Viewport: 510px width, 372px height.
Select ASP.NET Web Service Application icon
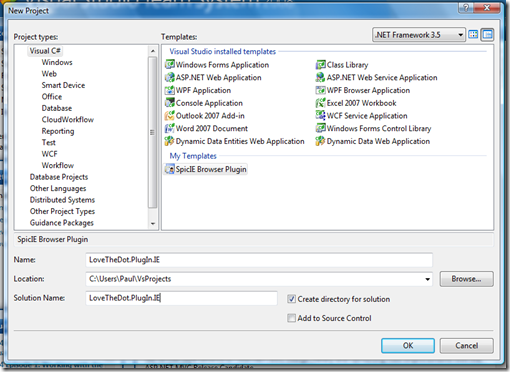point(321,77)
